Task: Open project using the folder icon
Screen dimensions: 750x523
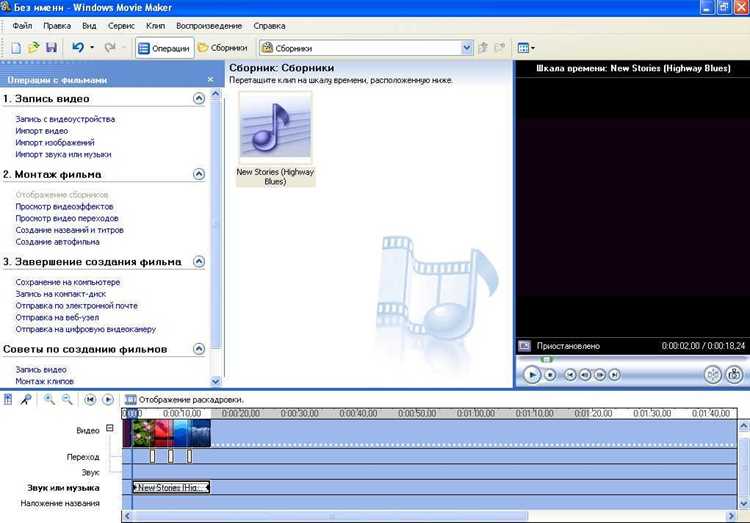Action: point(33,47)
